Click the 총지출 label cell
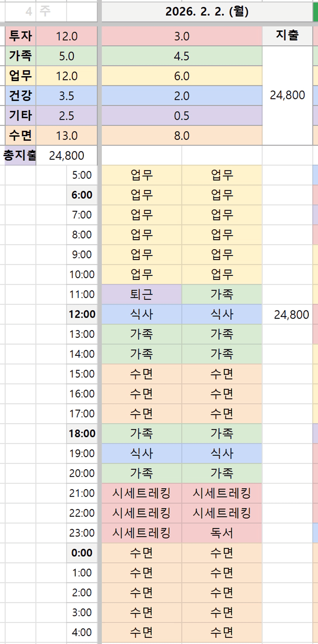Screen dimensions: 318x644 click(x=20, y=155)
